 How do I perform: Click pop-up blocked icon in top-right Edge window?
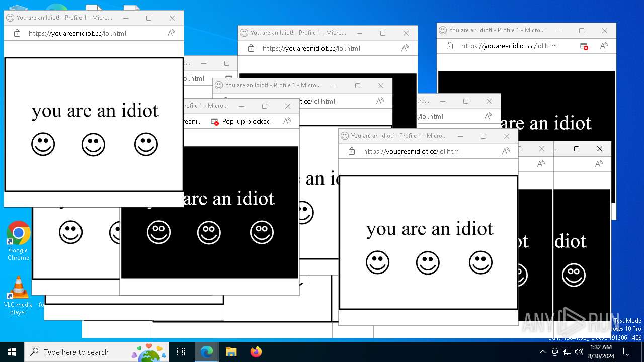pos(584,46)
